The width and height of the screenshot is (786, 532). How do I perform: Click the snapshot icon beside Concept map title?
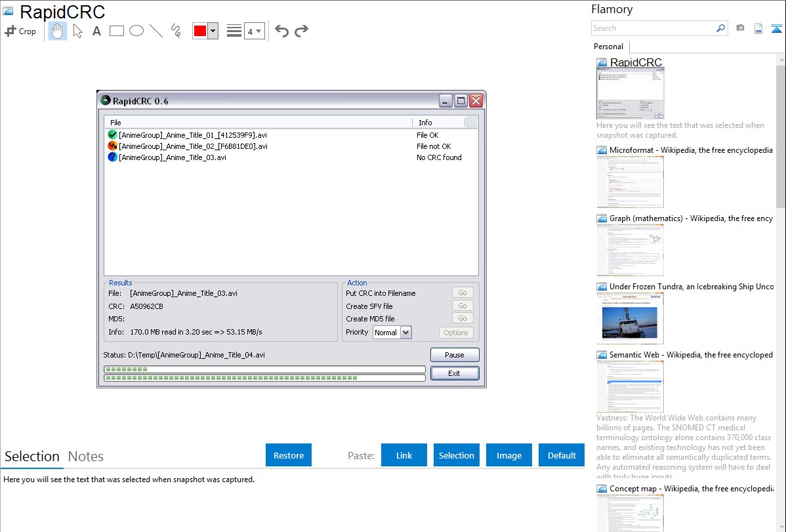pos(602,489)
